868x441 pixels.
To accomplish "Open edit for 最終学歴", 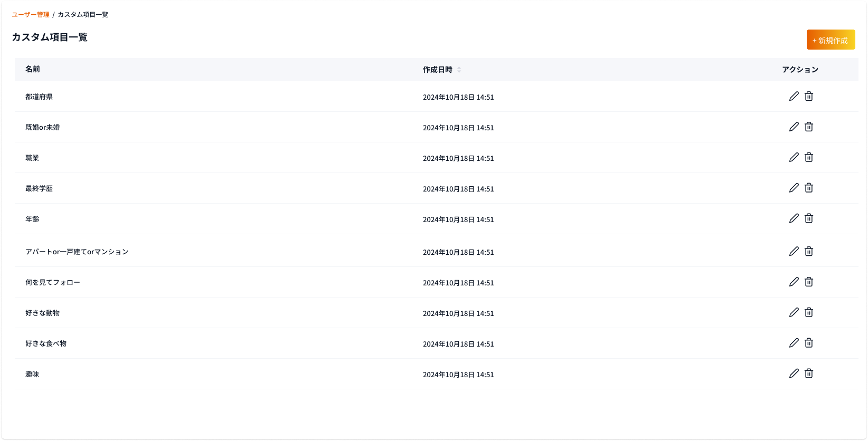I will coord(794,188).
